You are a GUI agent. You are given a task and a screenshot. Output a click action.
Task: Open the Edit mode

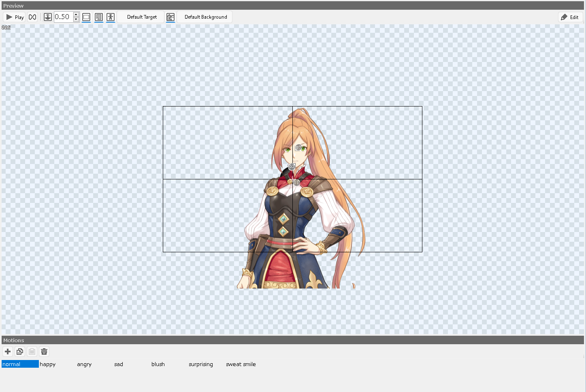click(570, 17)
